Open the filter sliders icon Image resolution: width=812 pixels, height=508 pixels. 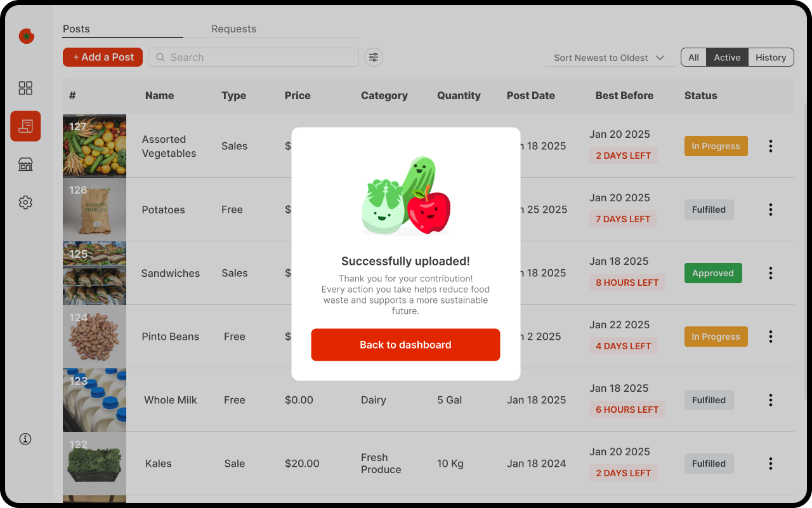(374, 57)
